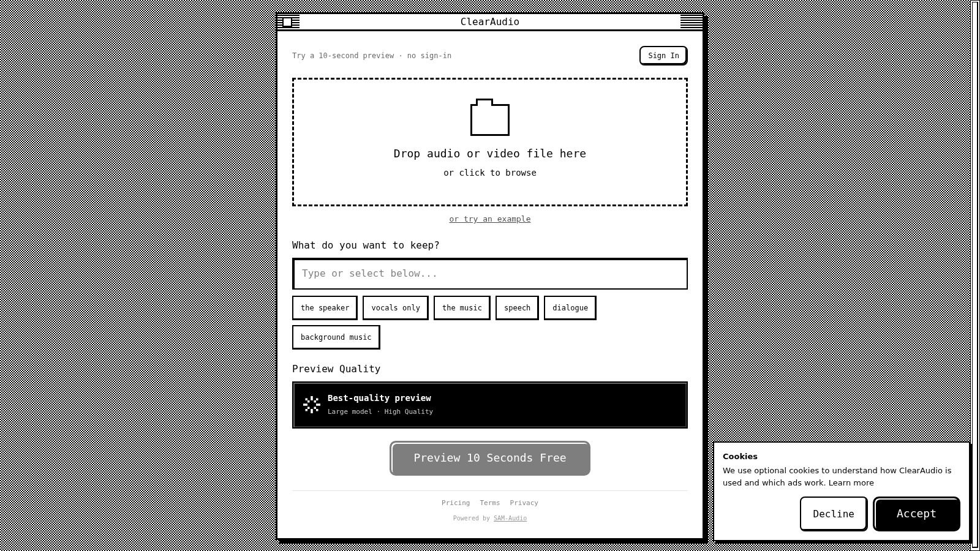The height and width of the screenshot is (551, 980).
Task: Select the 'the speaker' chip
Action: tap(325, 308)
